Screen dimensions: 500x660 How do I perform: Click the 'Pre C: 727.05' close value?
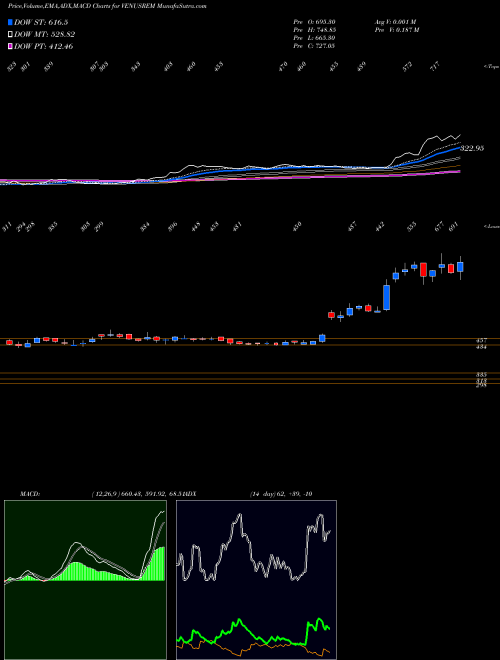[x=314, y=46]
